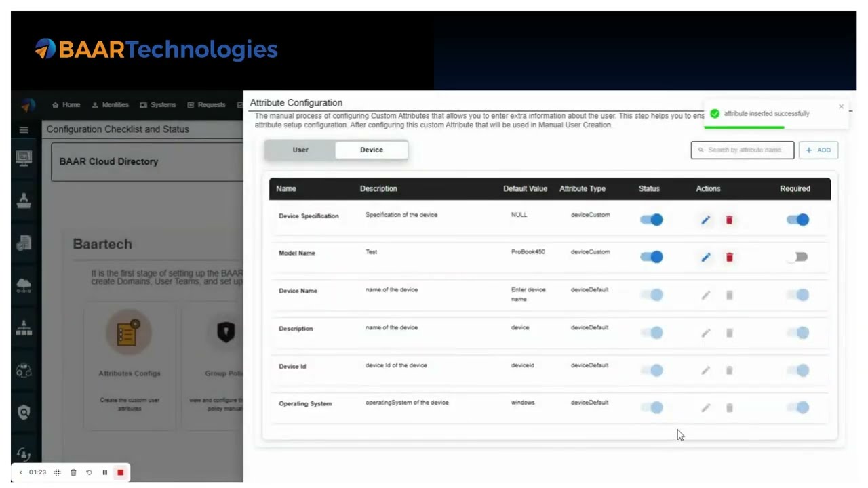The image size is (868, 488).
Task: Select the Device tab
Action: click(372, 150)
